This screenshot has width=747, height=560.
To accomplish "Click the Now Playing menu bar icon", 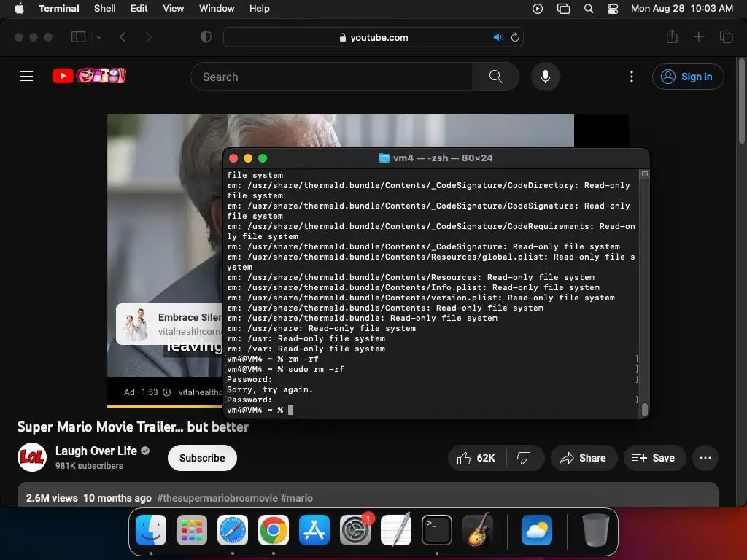I will click(538, 9).
